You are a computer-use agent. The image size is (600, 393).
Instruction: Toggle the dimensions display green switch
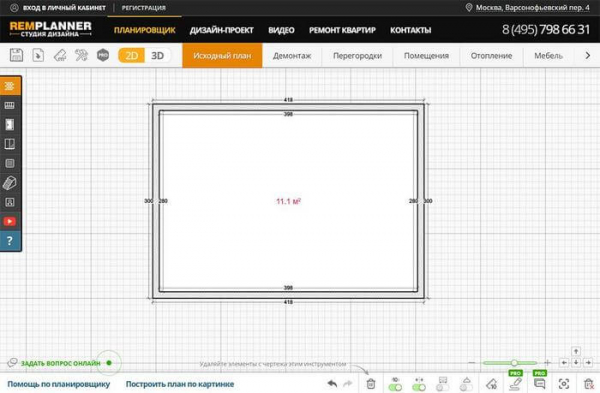(x=419, y=387)
